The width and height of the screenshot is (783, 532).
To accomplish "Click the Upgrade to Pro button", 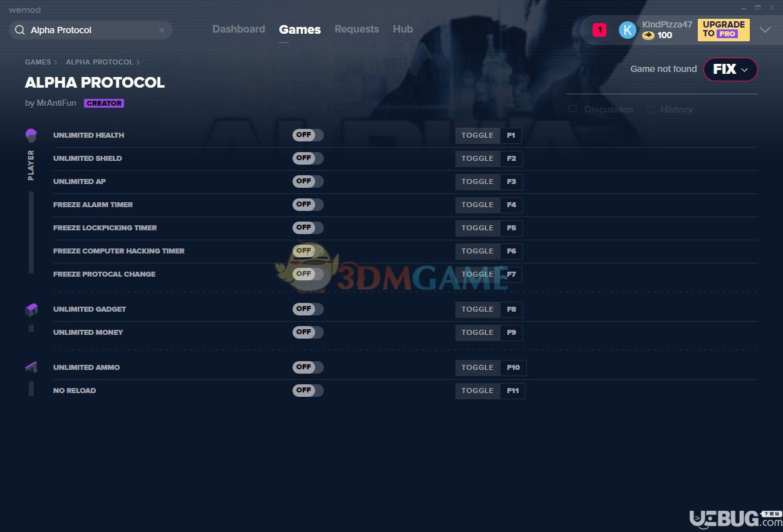I will click(x=723, y=29).
